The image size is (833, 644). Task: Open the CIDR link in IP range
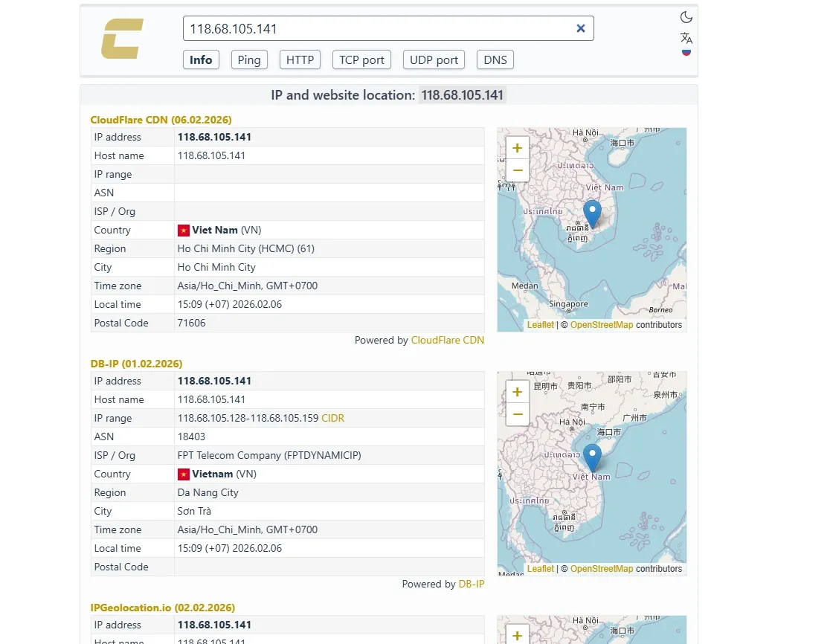[x=332, y=418]
